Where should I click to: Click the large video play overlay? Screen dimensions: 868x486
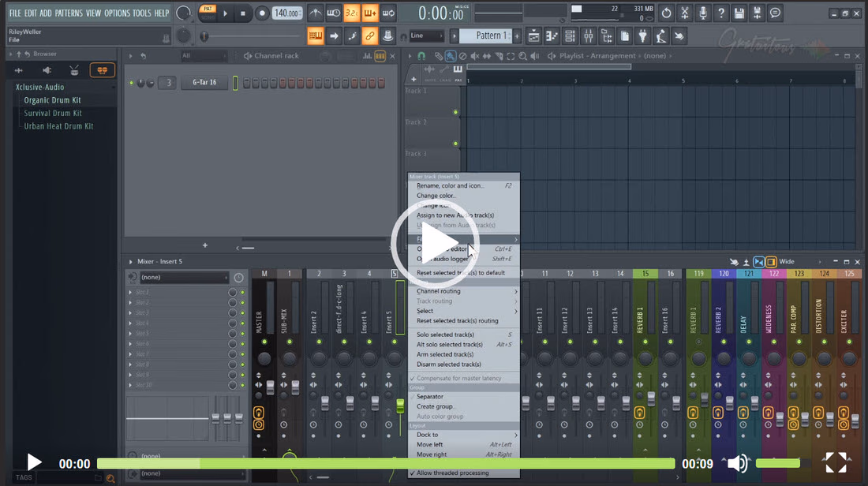pos(435,242)
